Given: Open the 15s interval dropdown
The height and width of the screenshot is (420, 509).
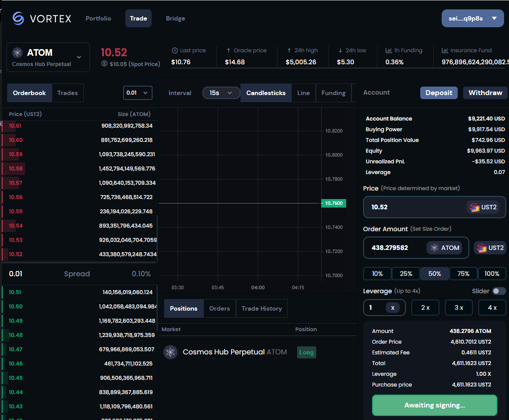Looking at the screenshot, I should point(221,93).
